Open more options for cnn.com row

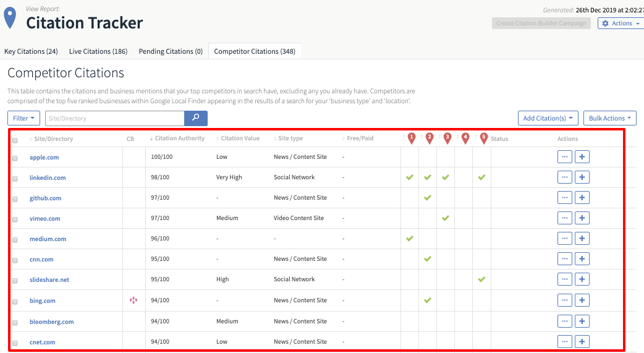click(565, 259)
